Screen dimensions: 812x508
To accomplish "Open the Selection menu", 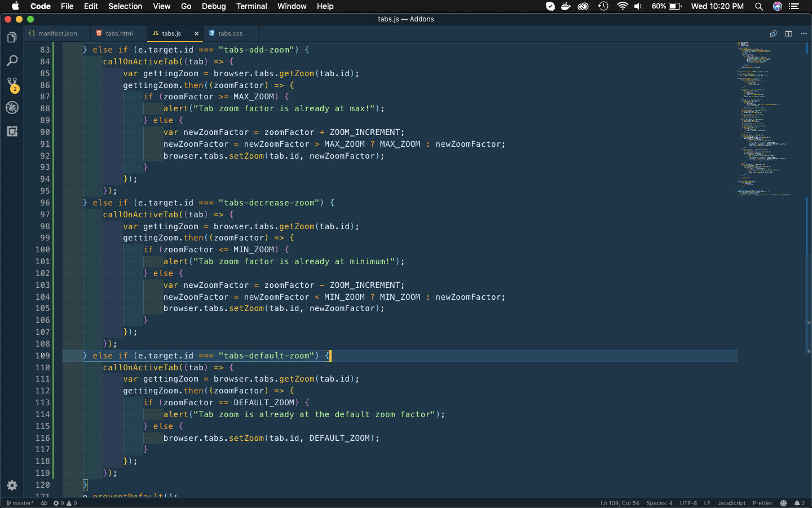I will pos(125,6).
